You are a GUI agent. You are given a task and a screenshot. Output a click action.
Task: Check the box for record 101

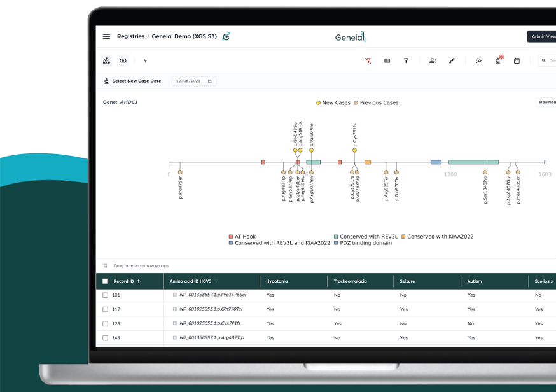pyautogui.click(x=105, y=295)
